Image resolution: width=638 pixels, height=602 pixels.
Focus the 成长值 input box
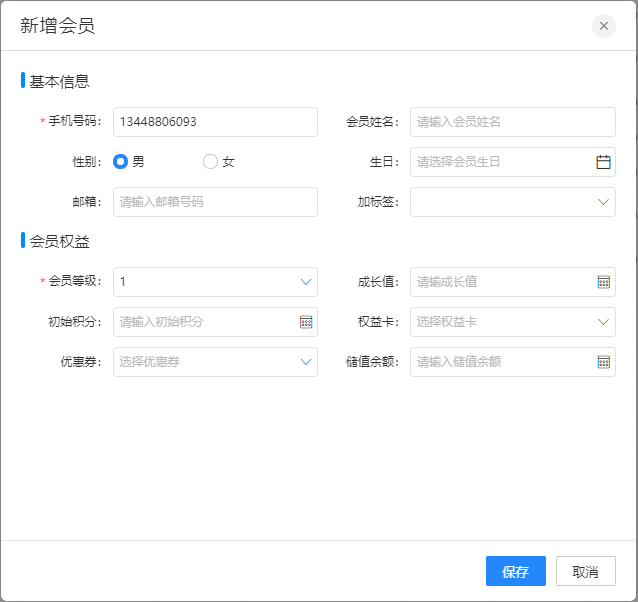coord(500,282)
